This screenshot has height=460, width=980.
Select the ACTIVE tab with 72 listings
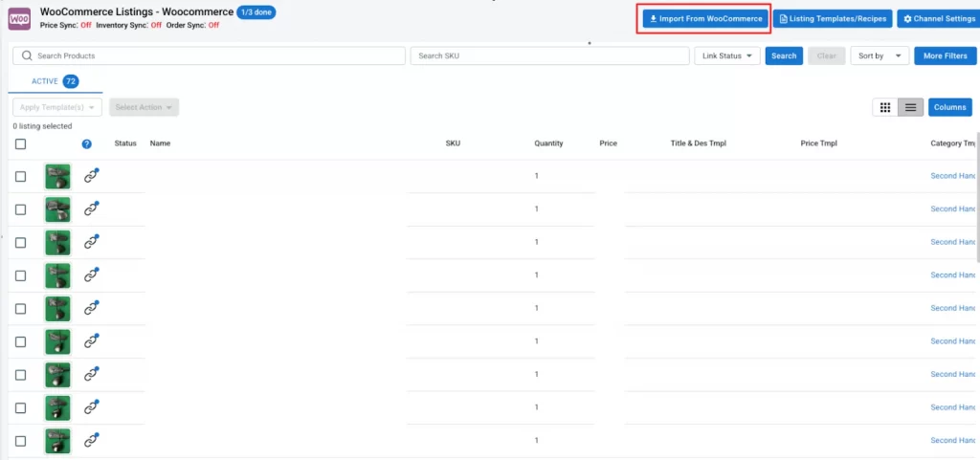click(x=55, y=81)
